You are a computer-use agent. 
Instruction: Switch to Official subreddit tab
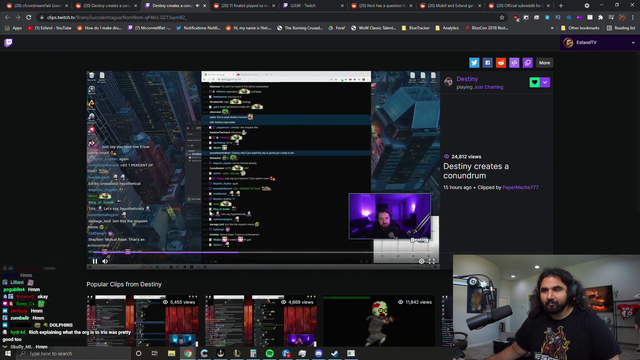click(520, 6)
